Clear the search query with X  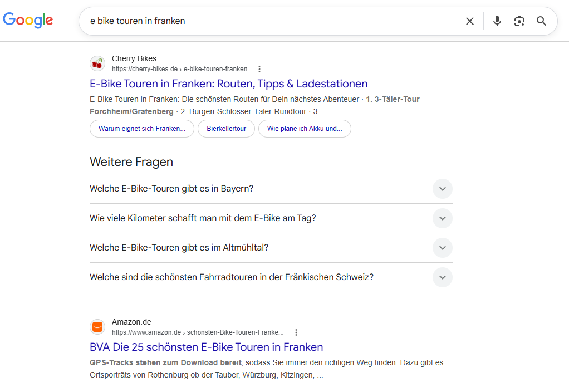click(x=469, y=21)
